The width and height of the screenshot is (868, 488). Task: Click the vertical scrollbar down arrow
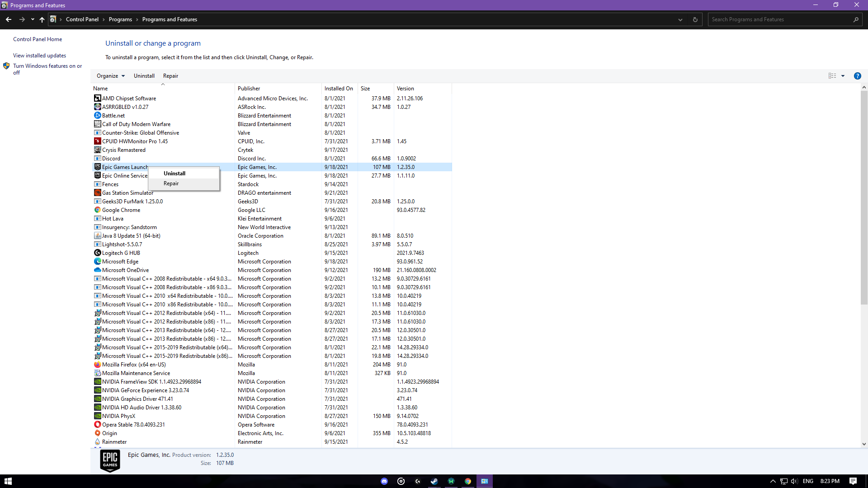coord(864,444)
